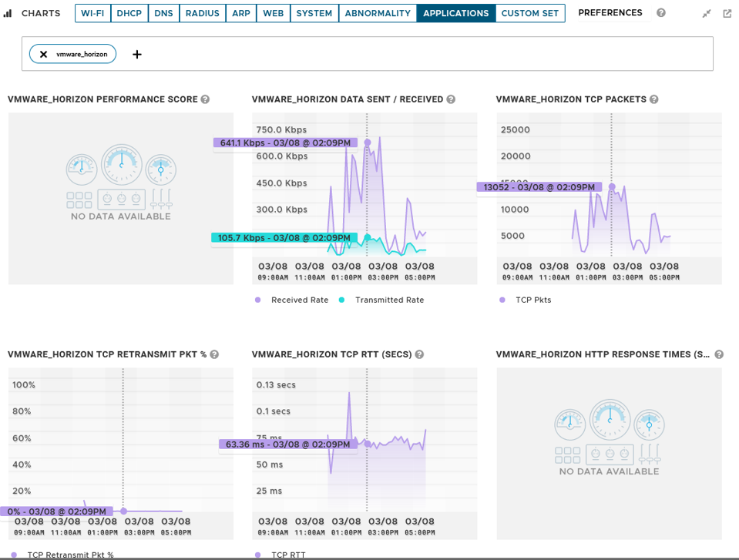Show help for HTTP Response Times chart
Image resolution: width=739 pixels, height=560 pixels.
click(719, 354)
